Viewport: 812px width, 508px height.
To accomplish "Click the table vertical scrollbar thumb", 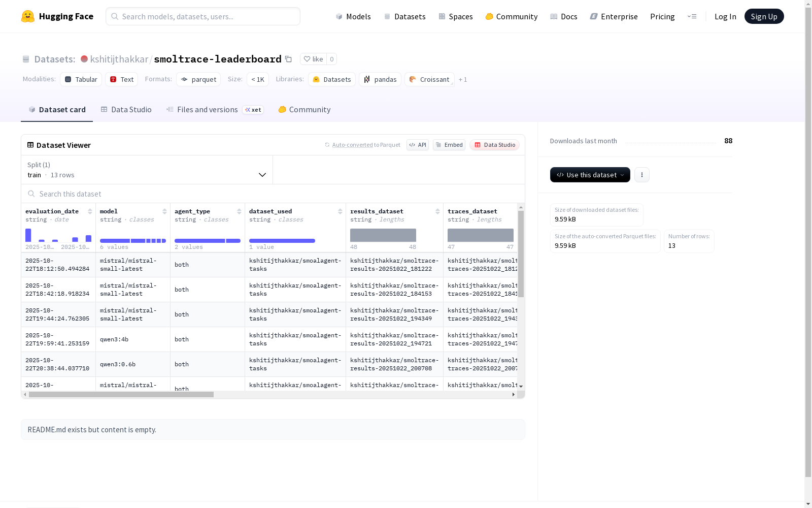I will 521,254.
